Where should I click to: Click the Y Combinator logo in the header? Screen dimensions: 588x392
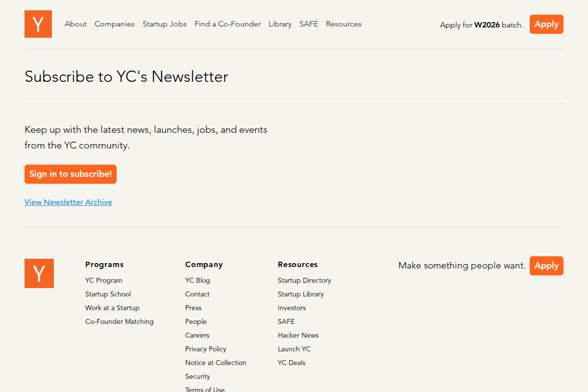click(x=38, y=24)
